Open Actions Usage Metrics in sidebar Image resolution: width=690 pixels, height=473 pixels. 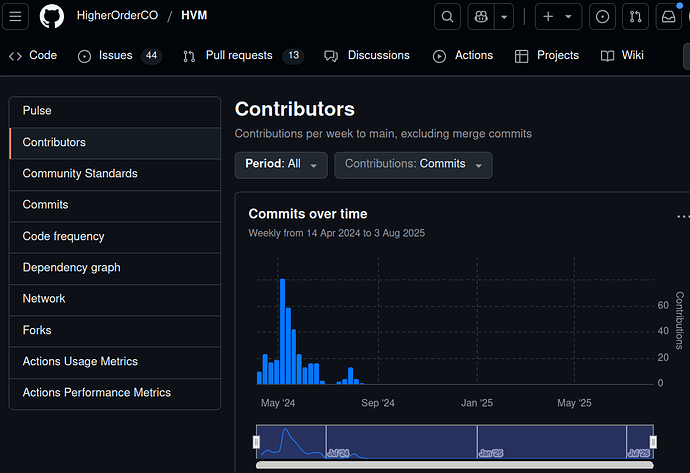(115, 362)
